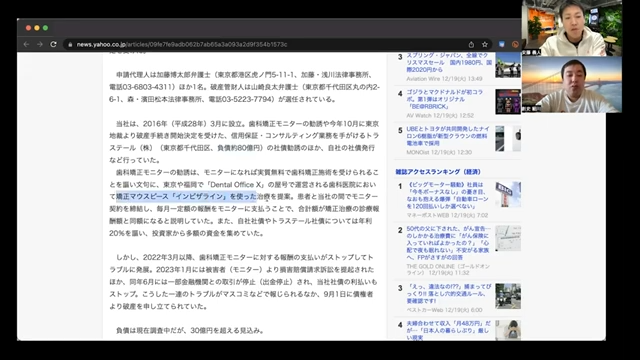Click the yellow minimize window button

pos(37,28)
